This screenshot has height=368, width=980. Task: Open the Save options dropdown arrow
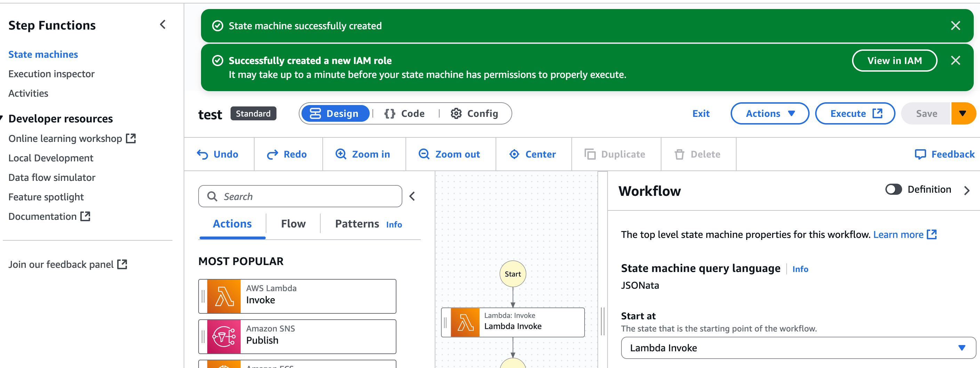pyautogui.click(x=963, y=114)
